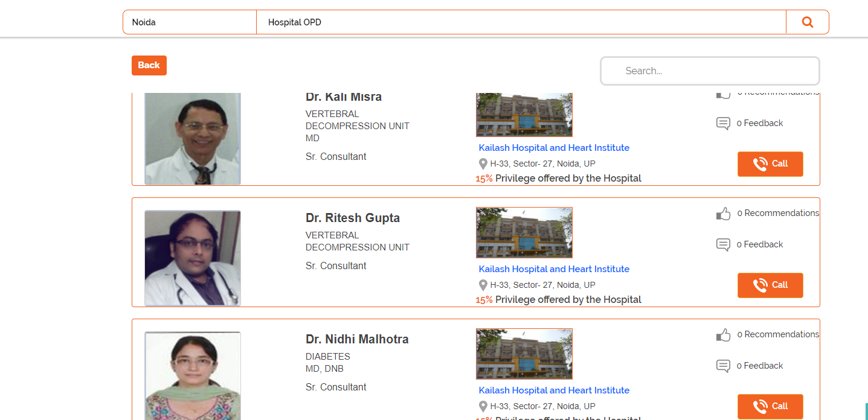
Task: Open Kailash Hospital link in Dr. Ritesh Gupta's card
Action: [554, 269]
